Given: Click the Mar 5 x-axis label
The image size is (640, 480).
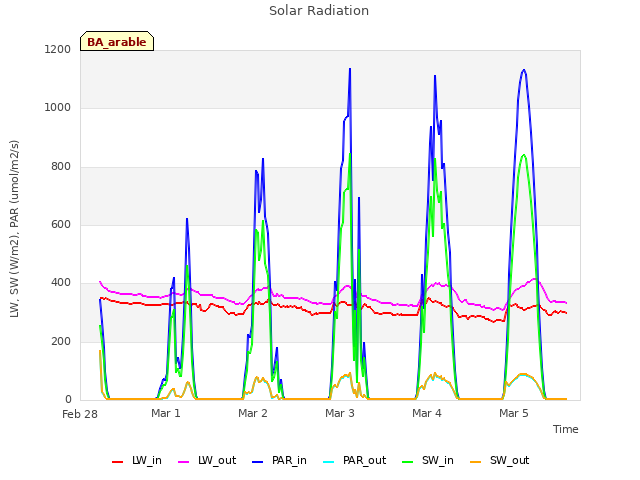Looking at the screenshot, I should point(513,413).
